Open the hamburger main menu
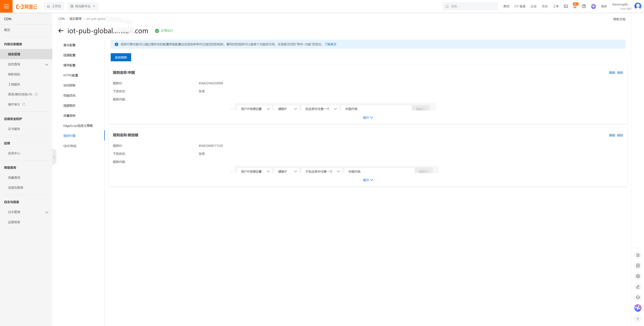The width and height of the screenshot is (644, 326). (6, 6)
